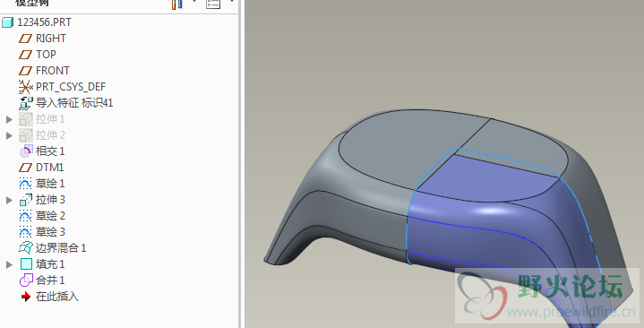Select the 合并 1 merge feature icon

25,281
